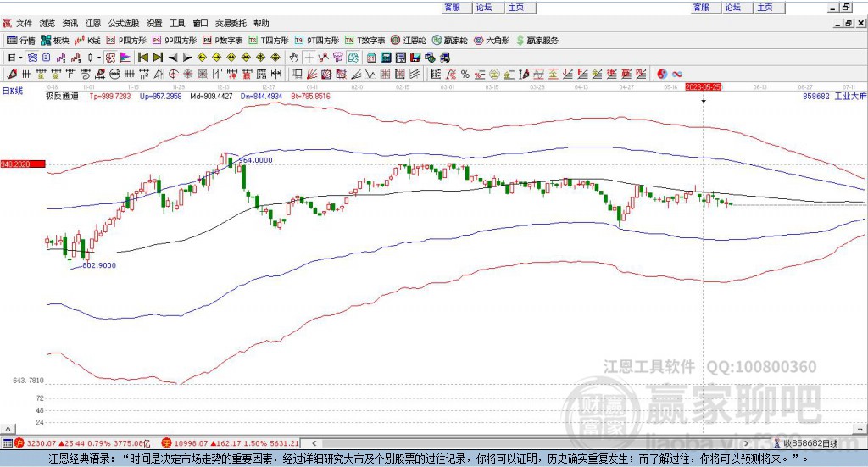
Task: Click the small market table status icon
Action: pos(7,443)
